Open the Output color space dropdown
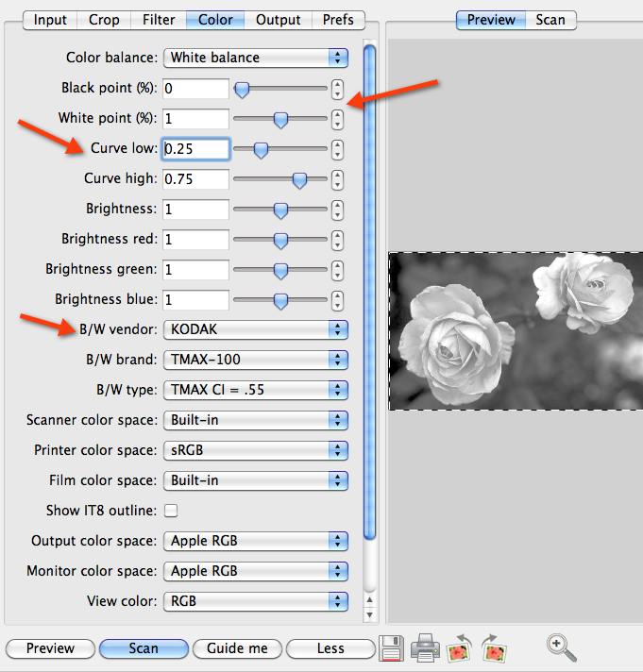This screenshot has height=672, width=643. [256, 541]
